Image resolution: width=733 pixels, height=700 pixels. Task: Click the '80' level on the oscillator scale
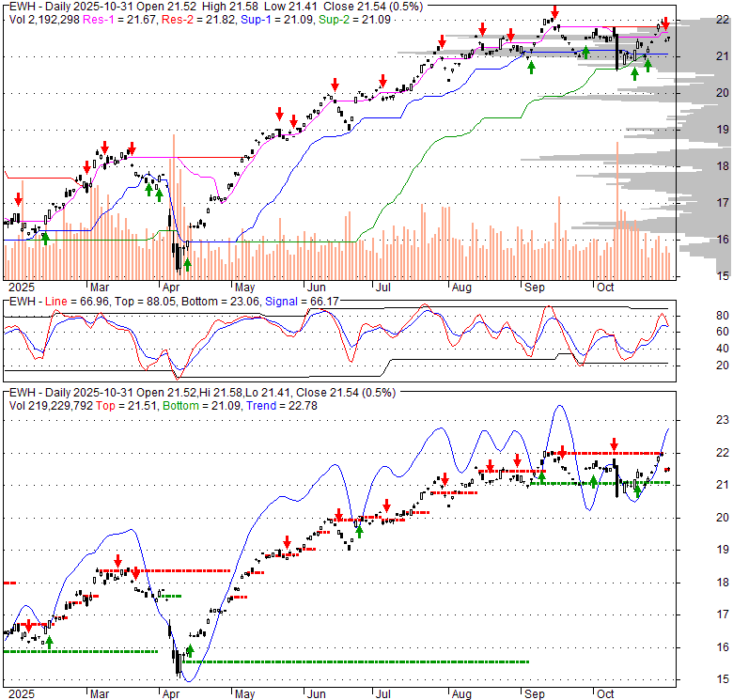click(x=723, y=316)
